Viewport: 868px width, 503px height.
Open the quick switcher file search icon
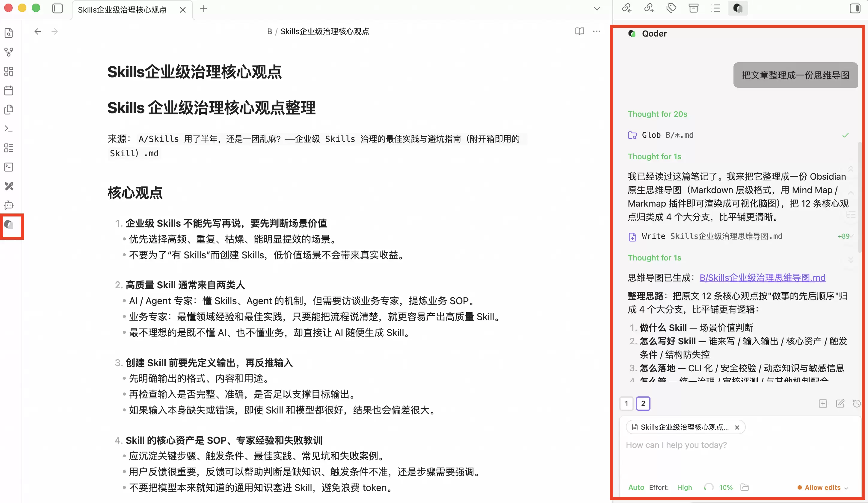[x=9, y=33]
